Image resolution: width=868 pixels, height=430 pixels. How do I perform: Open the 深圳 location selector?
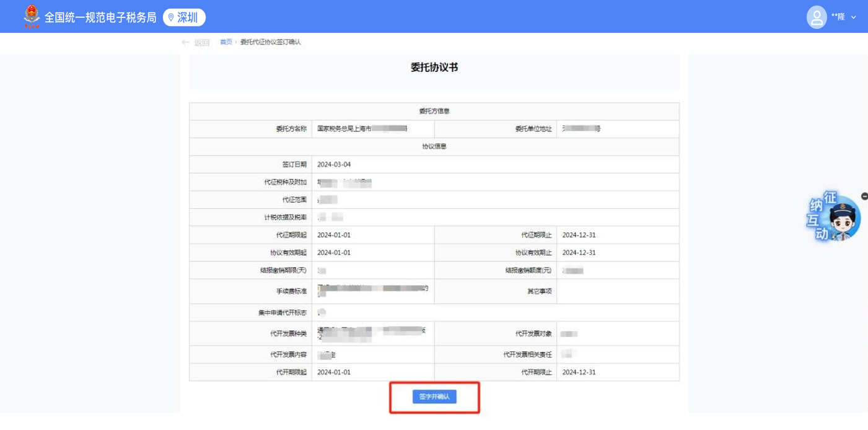[x=184, y=17]
